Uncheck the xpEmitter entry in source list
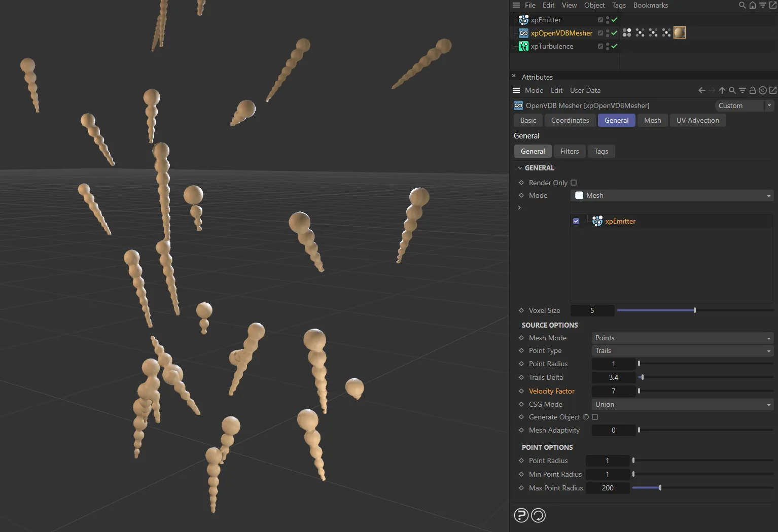Image resolution: width=778 pixels, height=532 pixels. click(x=576, y=221)
